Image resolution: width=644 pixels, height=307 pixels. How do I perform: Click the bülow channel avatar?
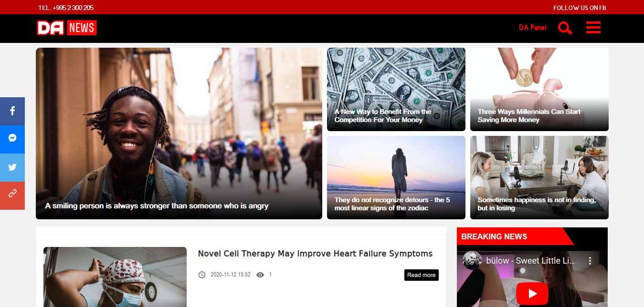[x=472, y=260]
